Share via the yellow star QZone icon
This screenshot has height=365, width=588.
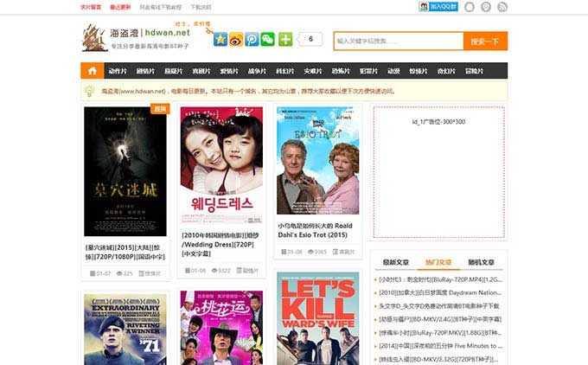click(x=220, y=40)
